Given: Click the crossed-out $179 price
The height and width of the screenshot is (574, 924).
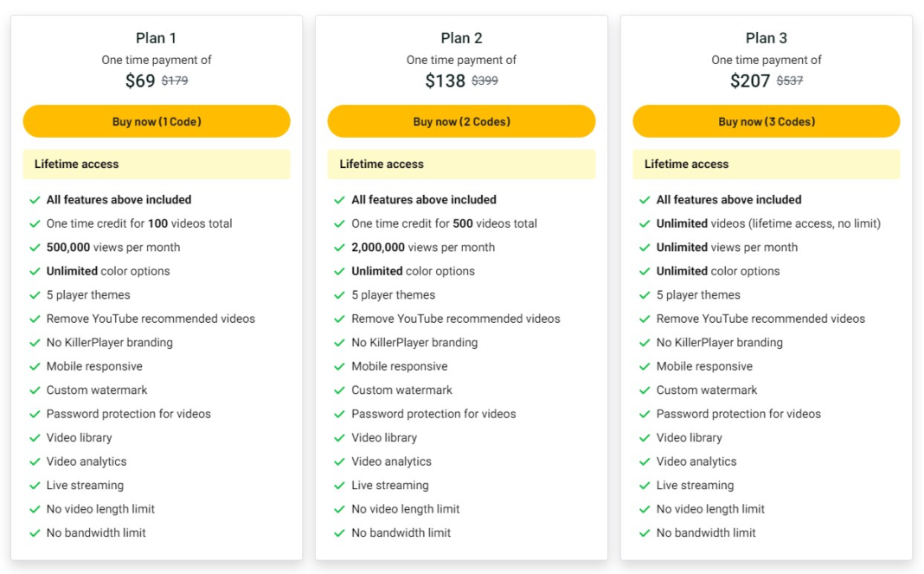Looking at the screenshot, I should click(175, 81).
